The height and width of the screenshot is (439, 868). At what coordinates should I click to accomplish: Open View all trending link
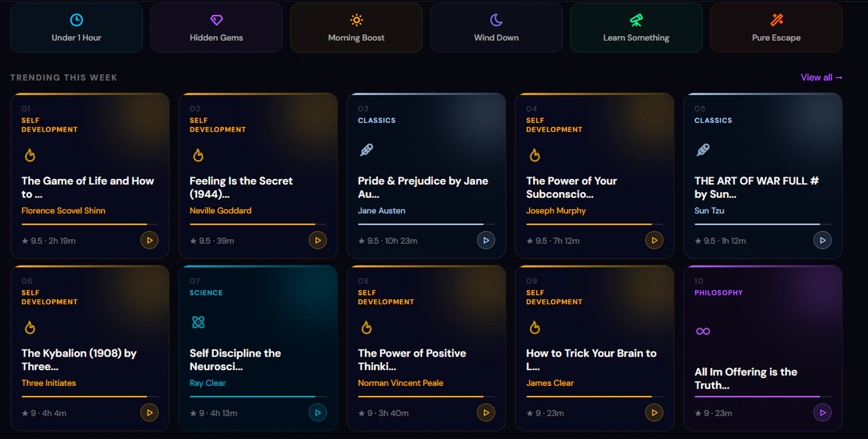pyautogui.click(x=821, y=78)
